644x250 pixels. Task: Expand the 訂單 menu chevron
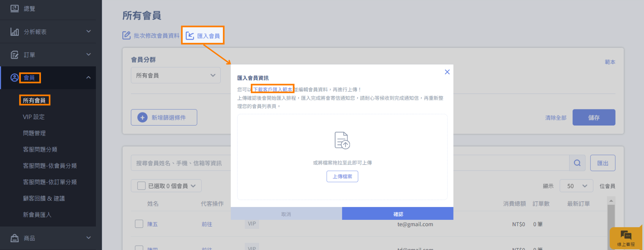[x=89, y=54]
